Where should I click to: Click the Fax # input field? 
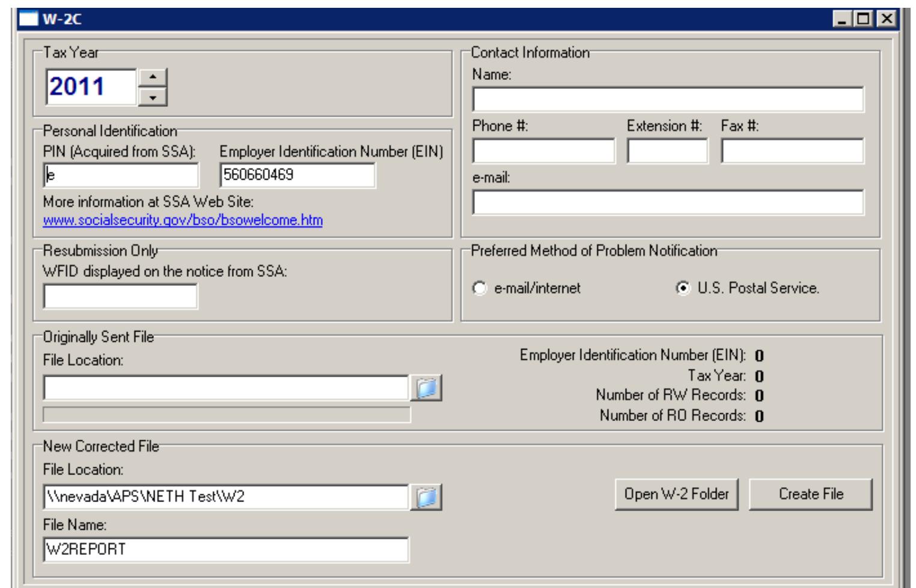(x=792, y=151)
